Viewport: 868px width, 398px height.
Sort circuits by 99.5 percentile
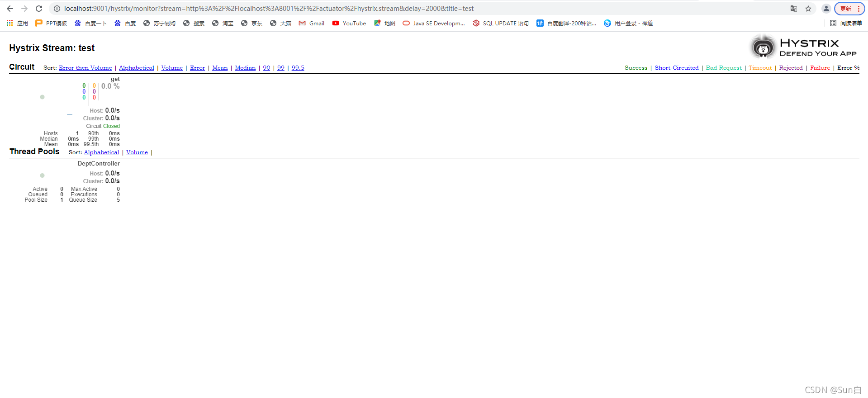click(298, 68)
